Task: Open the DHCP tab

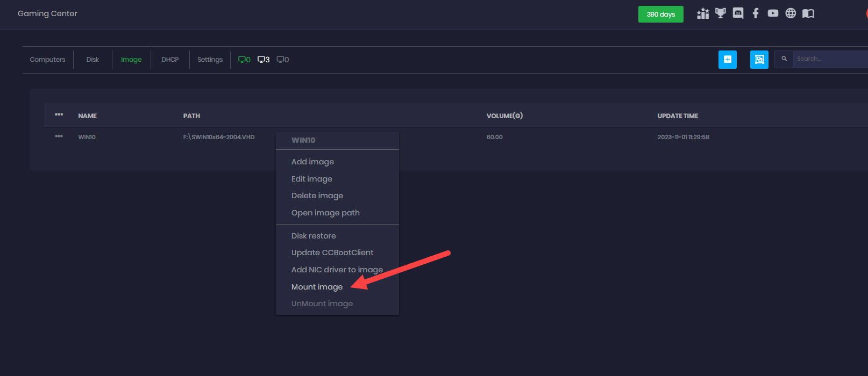Action: click(170, 60)
